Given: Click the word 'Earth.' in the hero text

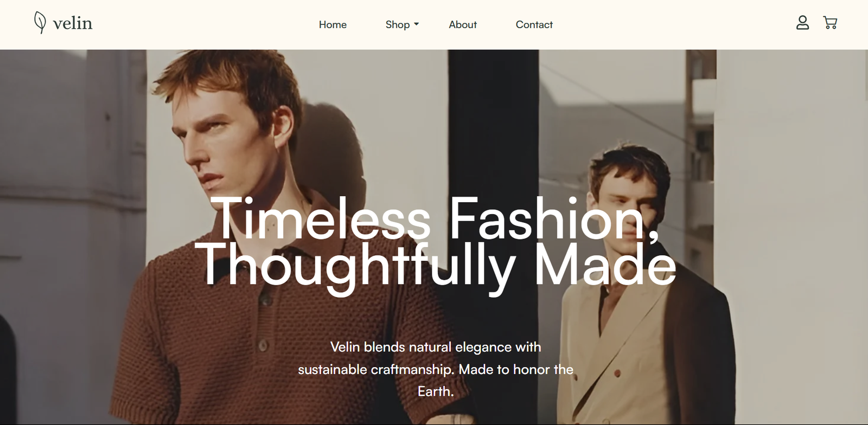Looking at the screenshot, I should pyautogui.click(x=436, y=391).
